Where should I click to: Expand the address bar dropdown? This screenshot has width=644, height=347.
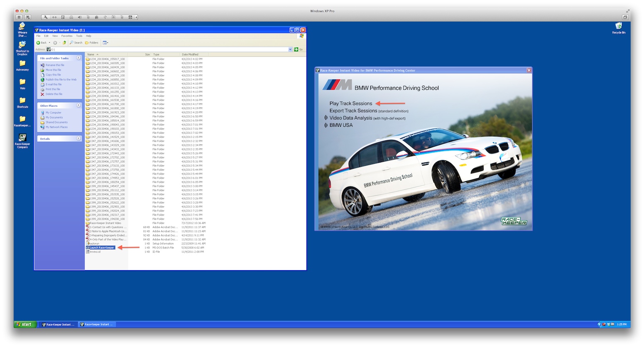pyautogui.click(x=290, y=49)
